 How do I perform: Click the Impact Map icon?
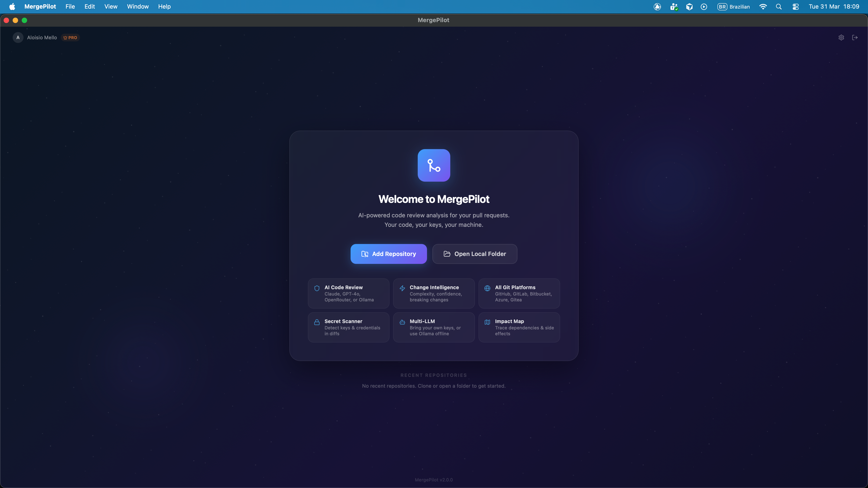pyautogui.click(x=487, y=322)
